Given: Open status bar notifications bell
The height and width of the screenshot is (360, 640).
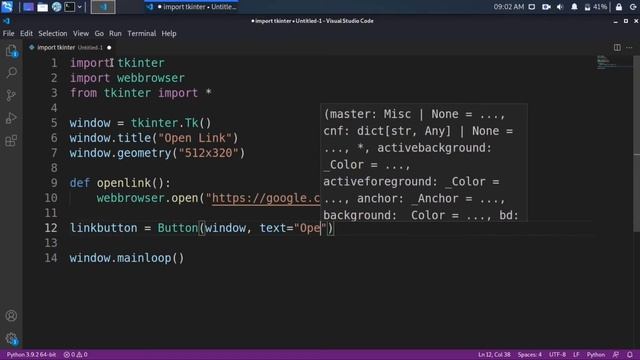Looking at the screenshot, I should [x=630, y=355].
